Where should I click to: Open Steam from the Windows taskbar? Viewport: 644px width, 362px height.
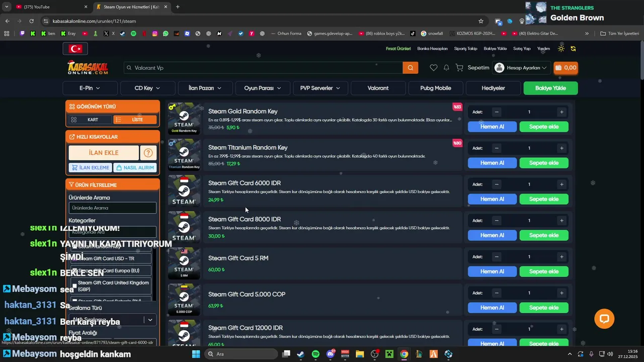[x=301, y=354]
